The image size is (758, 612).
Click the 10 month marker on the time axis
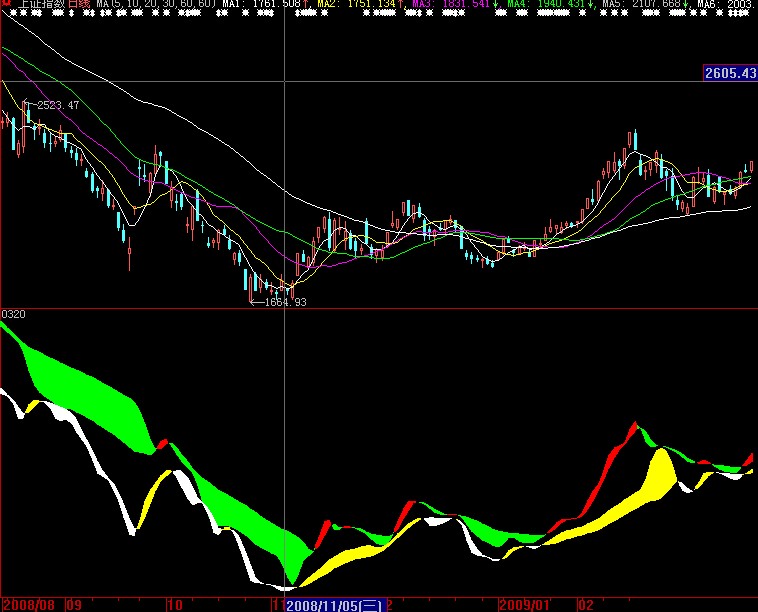[175, 605]
